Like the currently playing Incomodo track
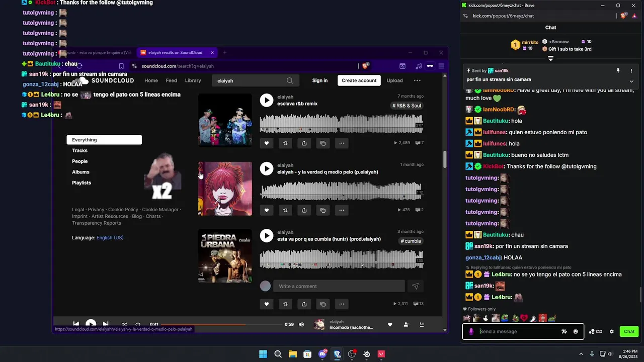The height and width of the screenshot is (362, 644). pyautogui.click(x=390, y=324)
